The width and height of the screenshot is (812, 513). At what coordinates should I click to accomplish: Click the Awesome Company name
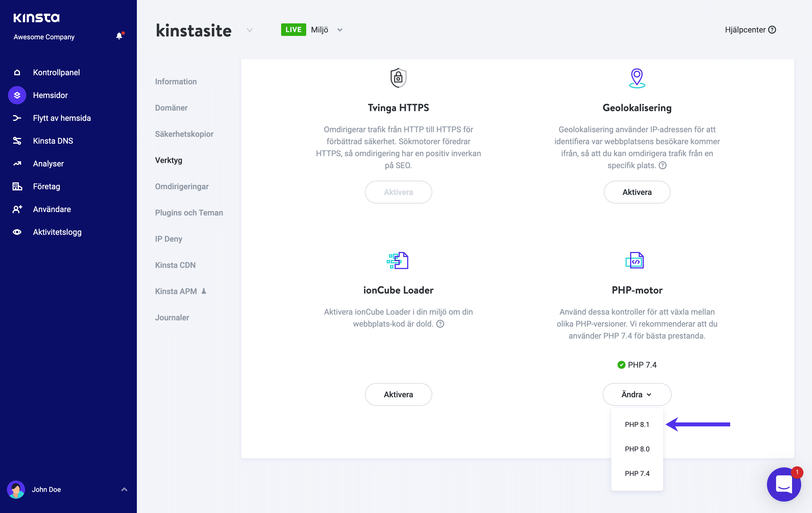click(44, 37)
